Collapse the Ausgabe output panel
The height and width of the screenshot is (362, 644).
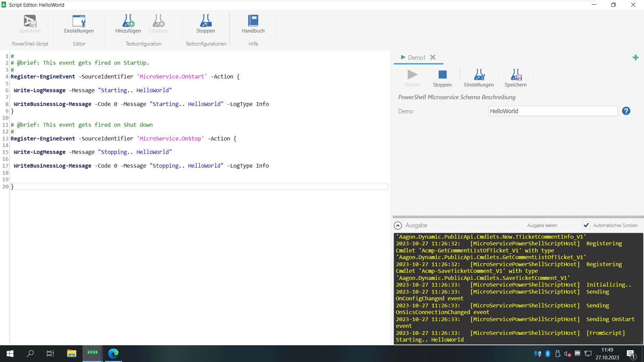[x=397, y=226]
